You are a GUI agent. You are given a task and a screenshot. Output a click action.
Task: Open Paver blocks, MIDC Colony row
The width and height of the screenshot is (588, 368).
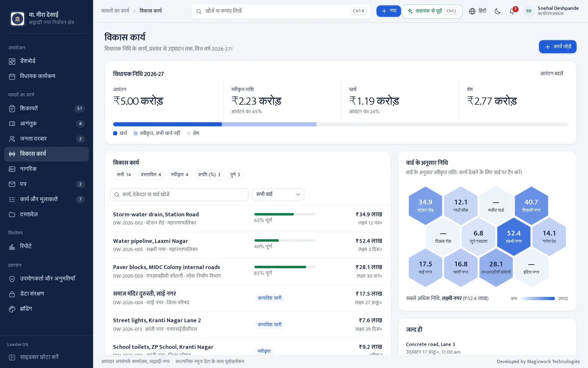tap(248, 272)
